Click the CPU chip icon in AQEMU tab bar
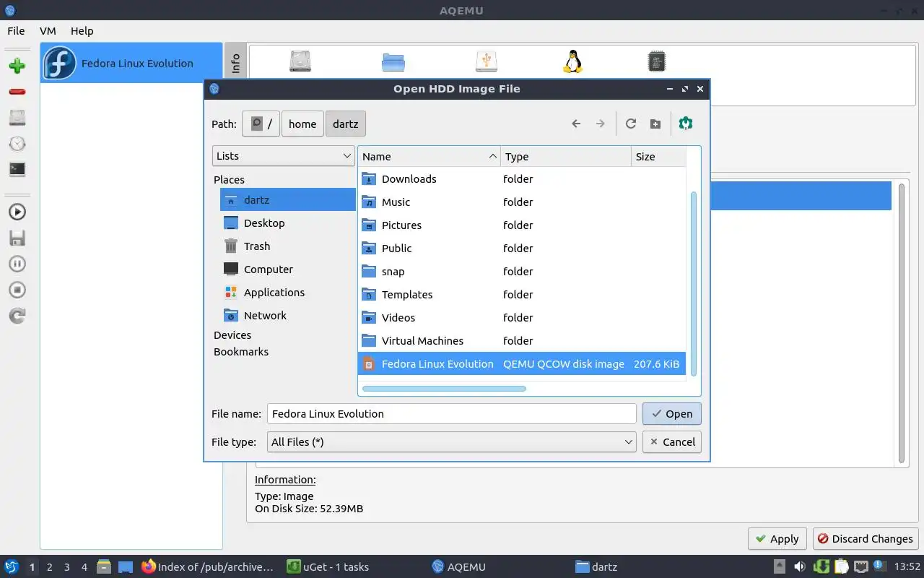This screenshot has width=924, height=578. coord(656,61)
